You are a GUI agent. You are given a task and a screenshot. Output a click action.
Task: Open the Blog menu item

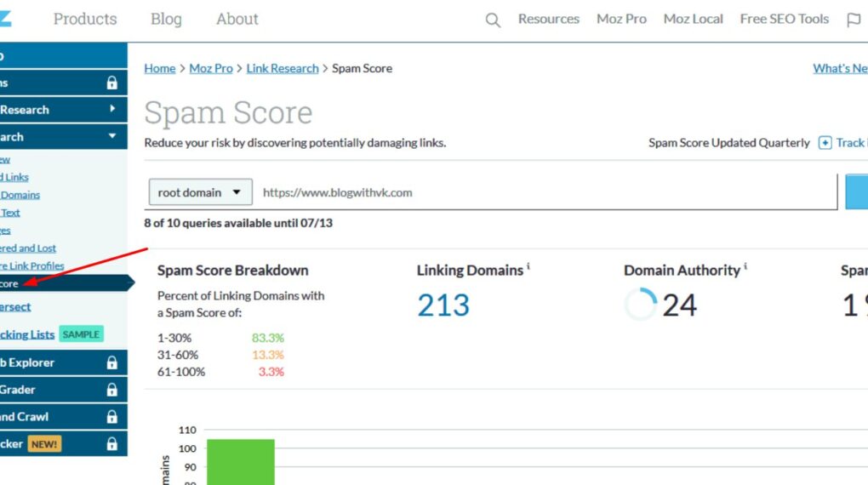(x=166, y=19)
